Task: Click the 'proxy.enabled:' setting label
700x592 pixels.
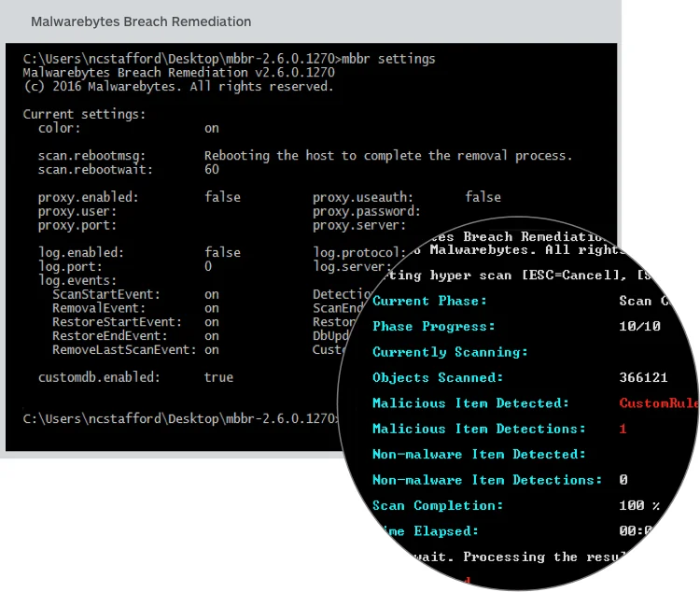Action: click(88, 197)
